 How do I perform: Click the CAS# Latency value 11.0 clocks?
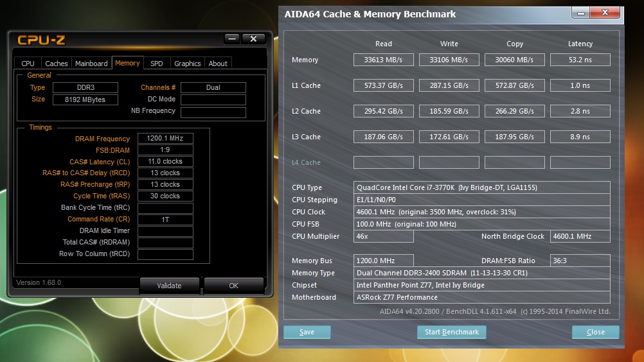click(x=165, y=161)
